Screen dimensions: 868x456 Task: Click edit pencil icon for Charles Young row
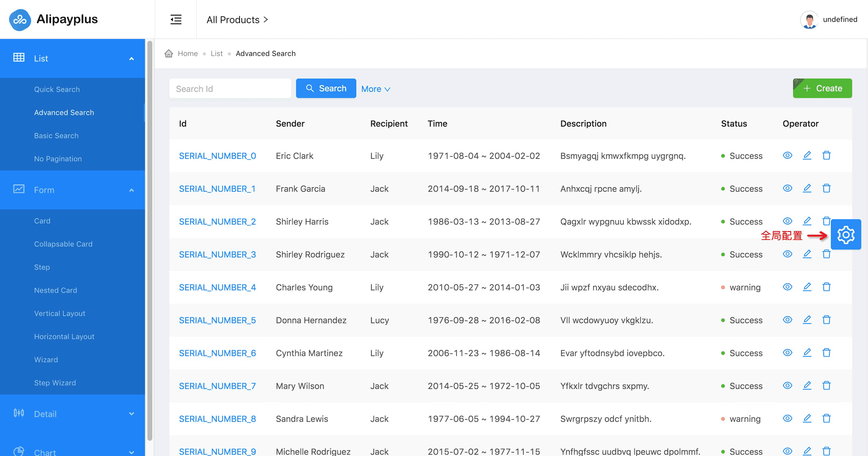point(807,287)
